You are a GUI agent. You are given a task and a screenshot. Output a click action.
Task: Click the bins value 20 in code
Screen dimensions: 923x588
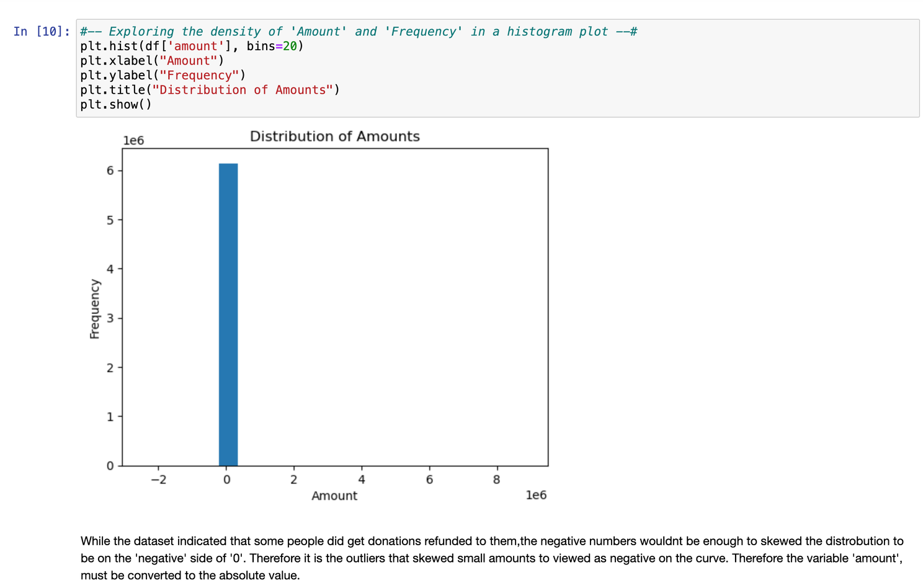290,47
